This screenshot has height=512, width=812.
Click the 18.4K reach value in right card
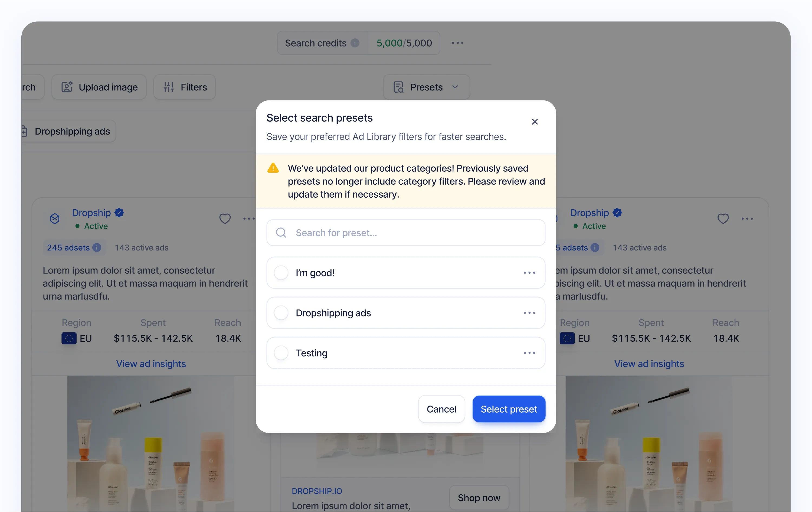726,338
